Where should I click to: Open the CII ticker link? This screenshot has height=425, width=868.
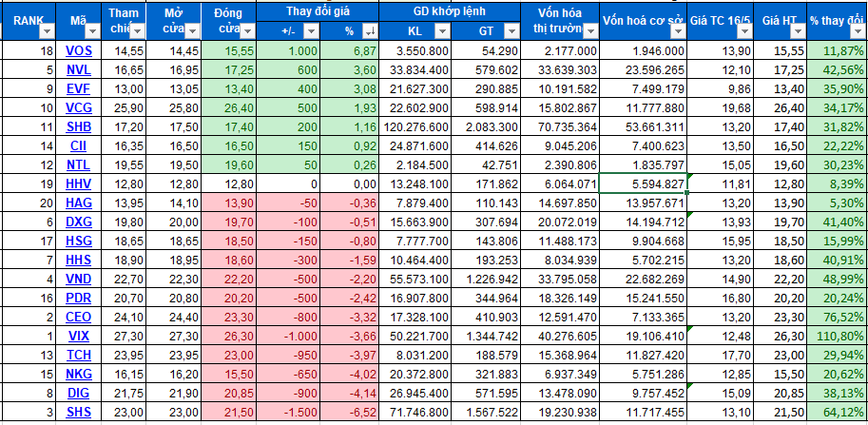pos(79,146)
